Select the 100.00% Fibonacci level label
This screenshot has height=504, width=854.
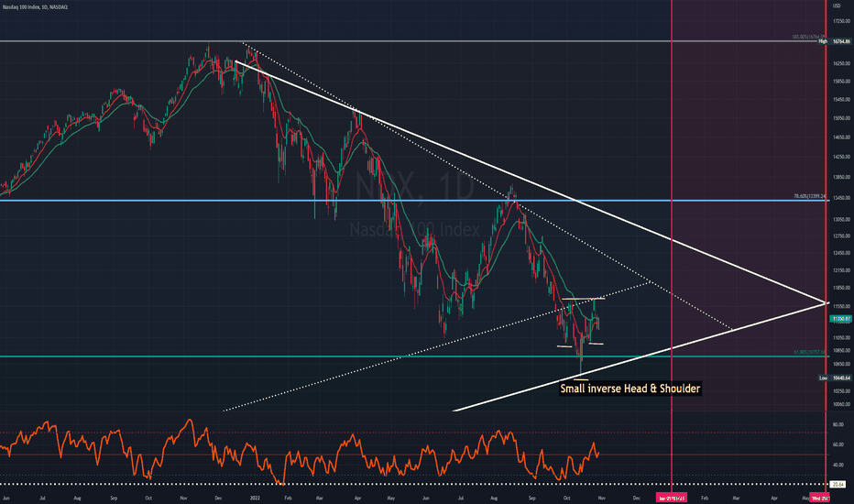tap(809, 37)
